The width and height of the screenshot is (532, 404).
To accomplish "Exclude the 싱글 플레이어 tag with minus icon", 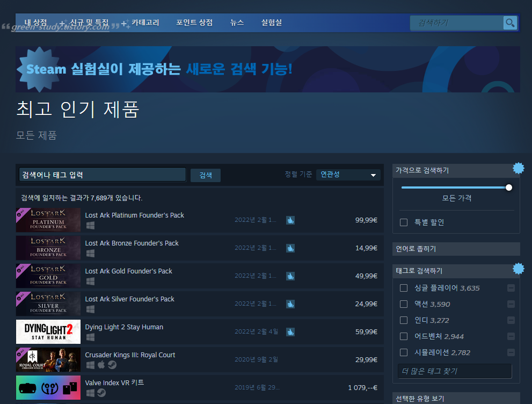I will (511, 288).
